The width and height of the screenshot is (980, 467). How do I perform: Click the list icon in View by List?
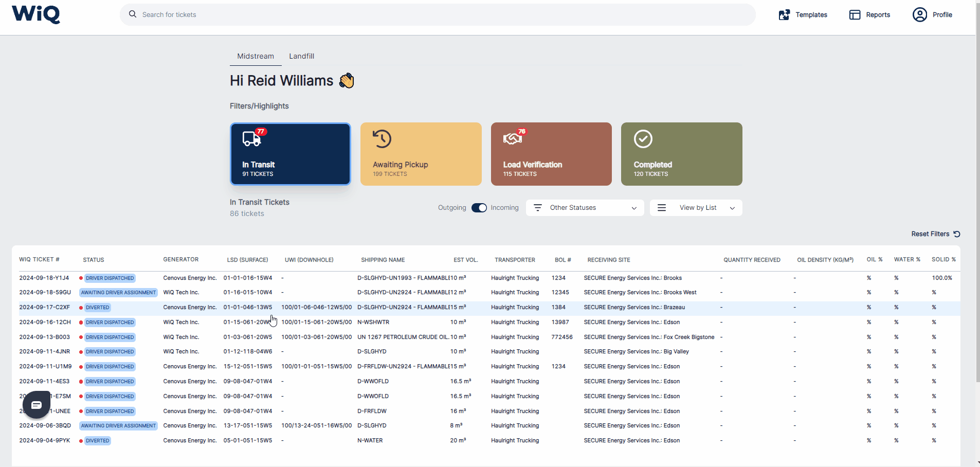[x=662, y=208]
